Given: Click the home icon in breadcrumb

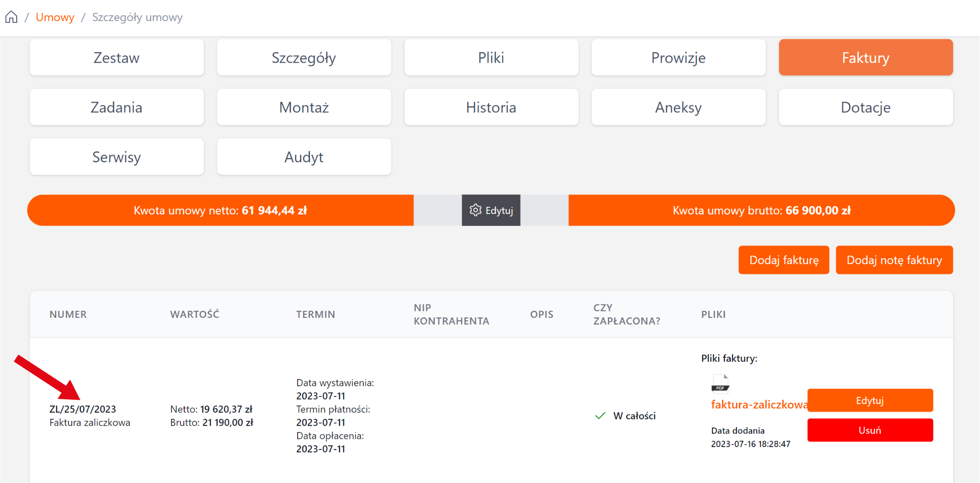Looking at the screenshot, I should pyautogui.click(x=11, y=17).
